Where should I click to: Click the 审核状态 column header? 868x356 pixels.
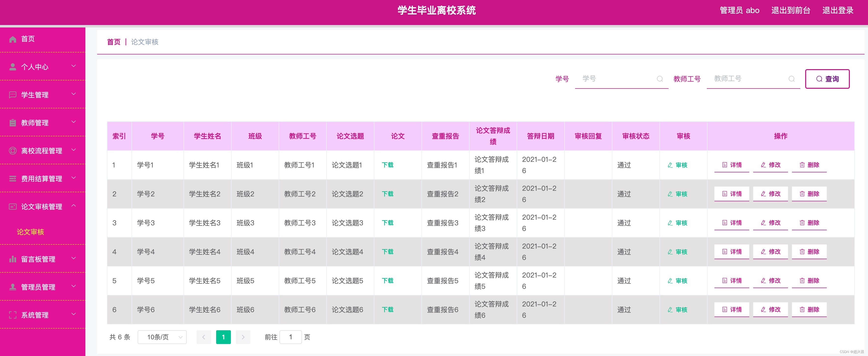tap(636, 136)
